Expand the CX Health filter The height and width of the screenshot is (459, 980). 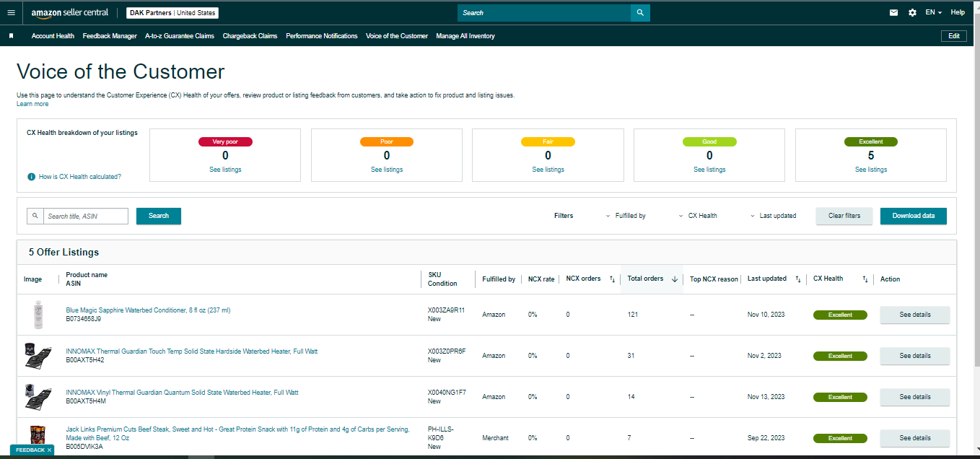(x=698, y=216)
